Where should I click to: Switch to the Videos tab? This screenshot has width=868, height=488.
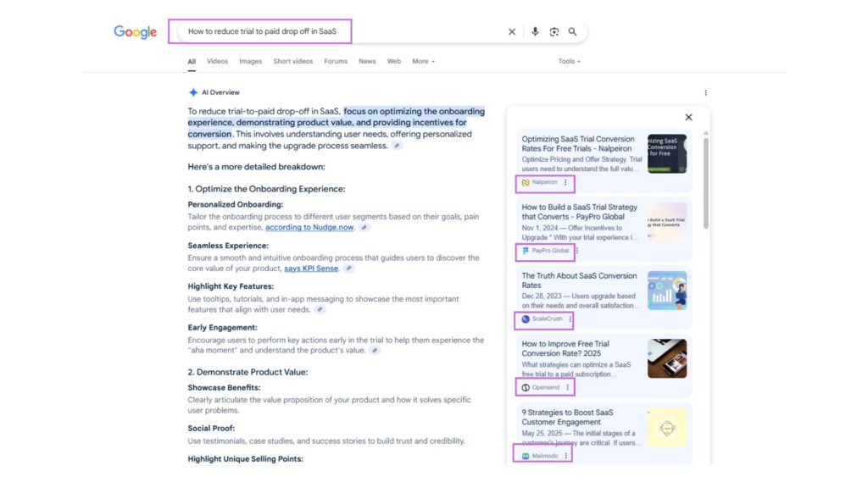click(218, 61)
